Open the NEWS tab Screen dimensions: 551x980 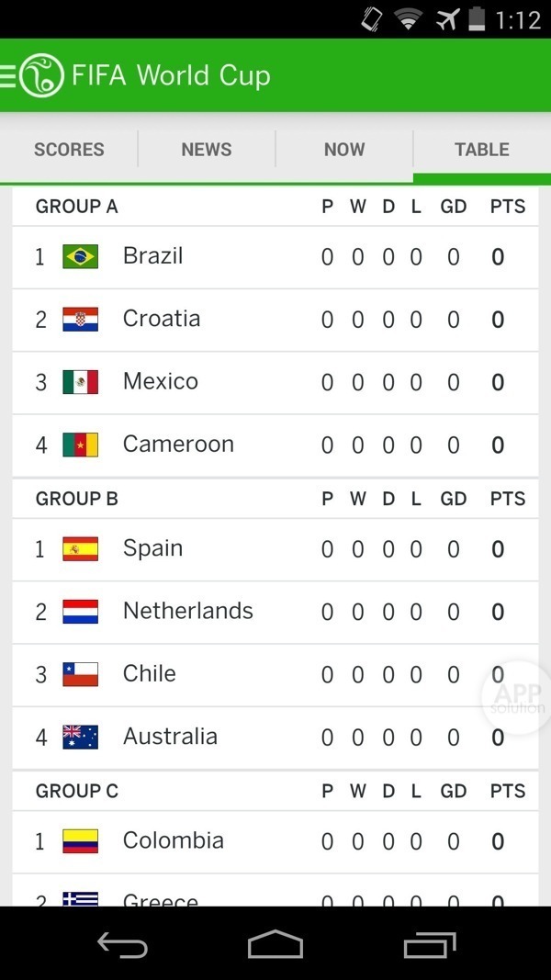[x=207, y=150]
